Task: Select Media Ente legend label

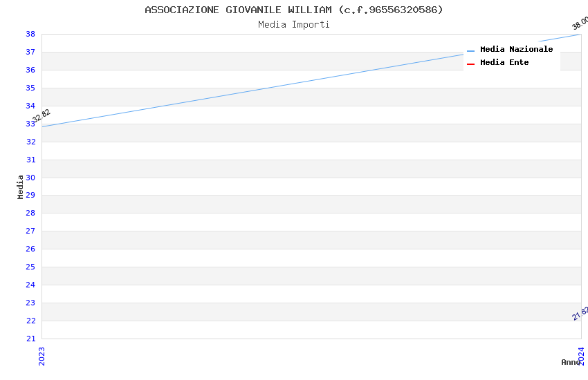Action: [504, 62]
